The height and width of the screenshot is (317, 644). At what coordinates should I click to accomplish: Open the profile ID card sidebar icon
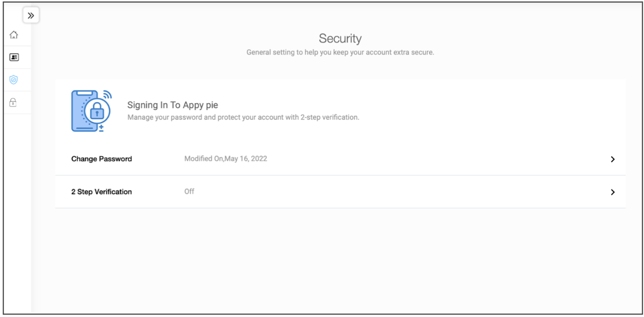14,57
